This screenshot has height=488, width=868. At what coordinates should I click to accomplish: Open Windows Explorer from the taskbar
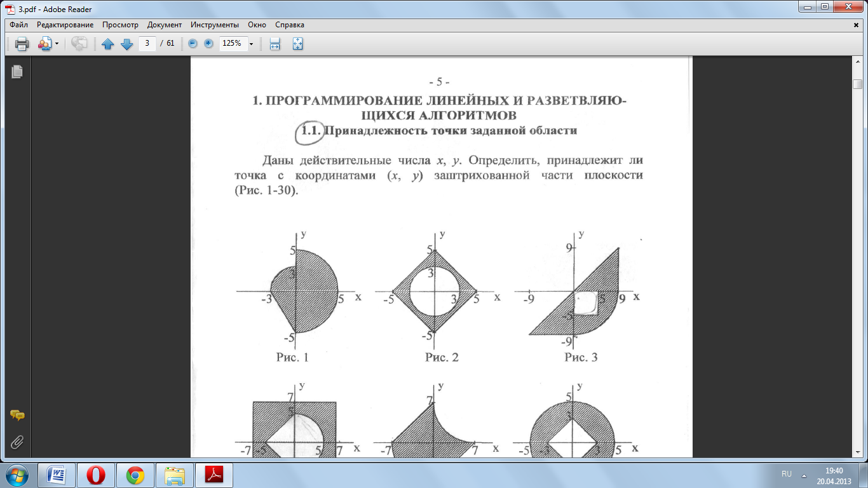(x=175, y=475)
